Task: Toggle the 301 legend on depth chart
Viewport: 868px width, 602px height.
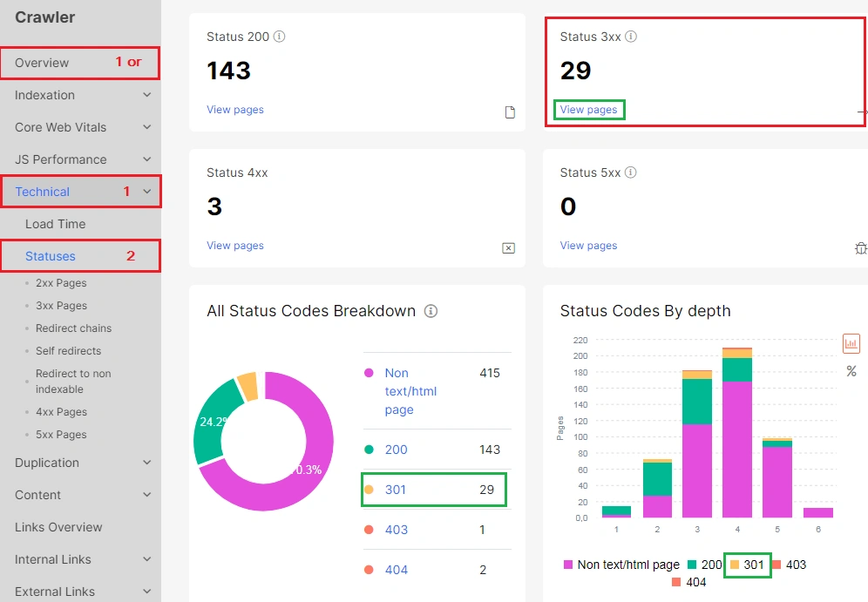Action: [747, 565]
